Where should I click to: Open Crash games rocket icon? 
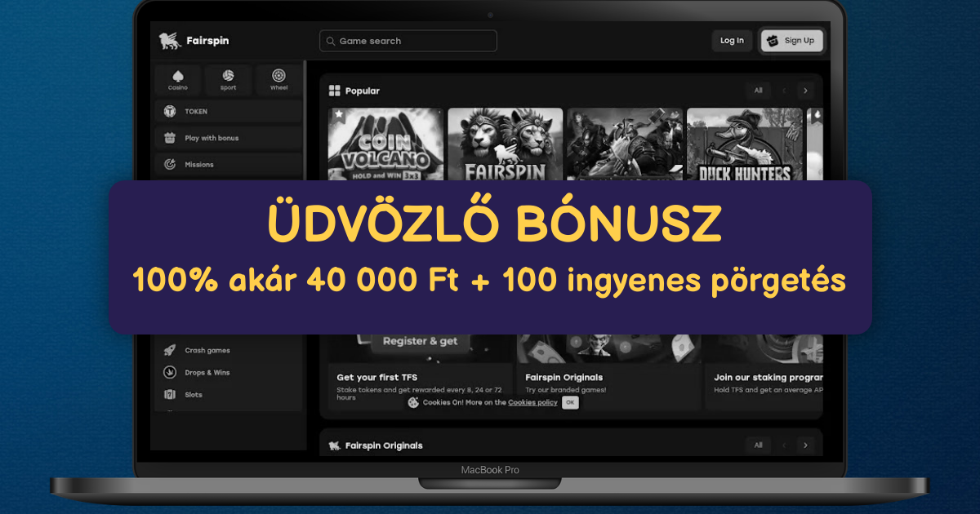(170, 350)
